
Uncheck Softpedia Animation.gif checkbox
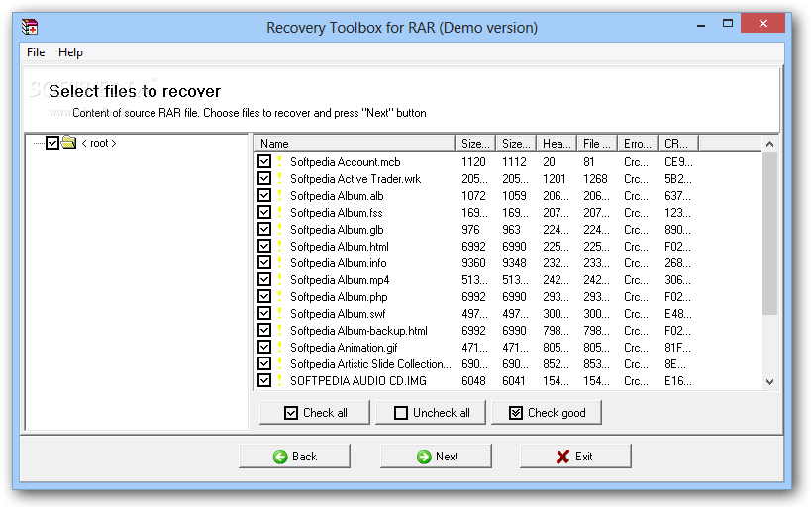click(264, 347)
